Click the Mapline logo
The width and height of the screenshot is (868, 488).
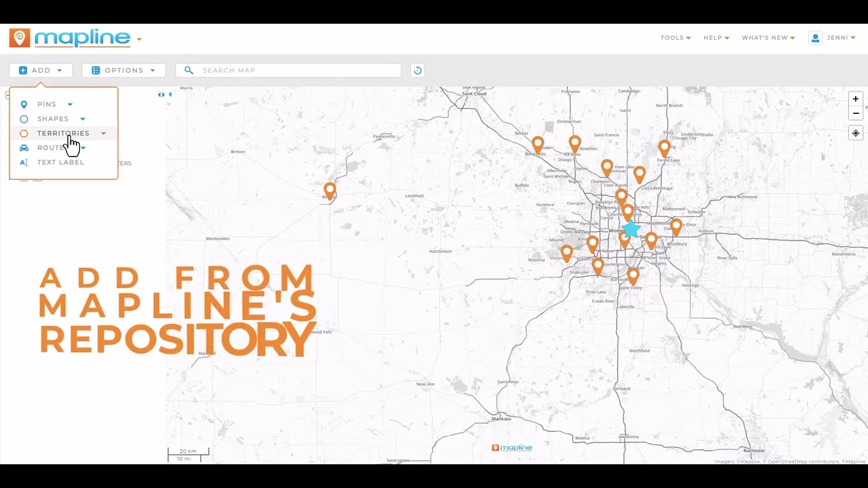pos(70,38)
